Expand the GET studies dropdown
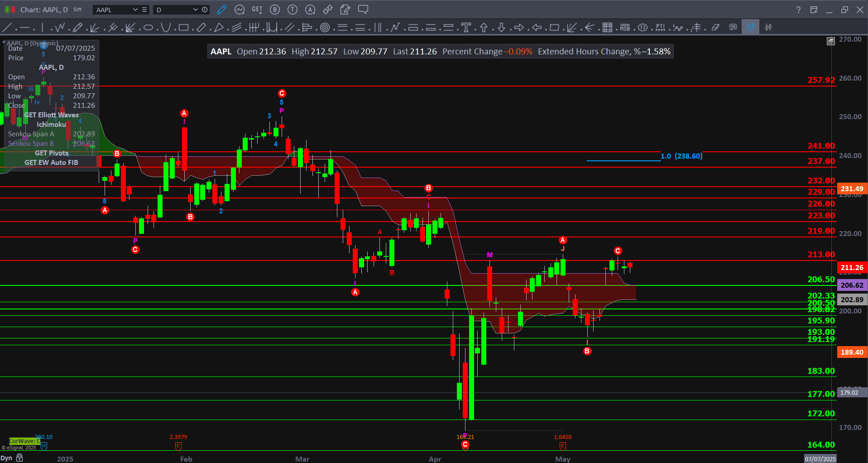Viewport: 868px width, 463px height. coord(257,10)
